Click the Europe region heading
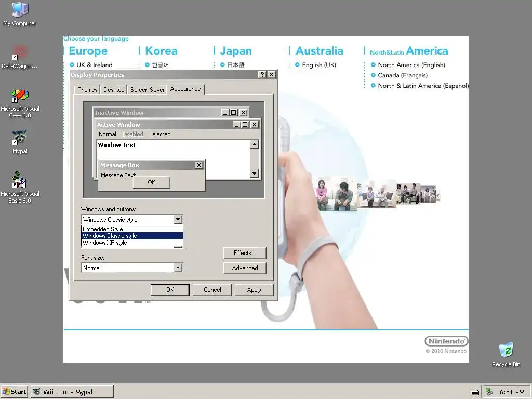The height and width of the screenshot is (399, 532). pyautogui.click(x=88, y=51)
